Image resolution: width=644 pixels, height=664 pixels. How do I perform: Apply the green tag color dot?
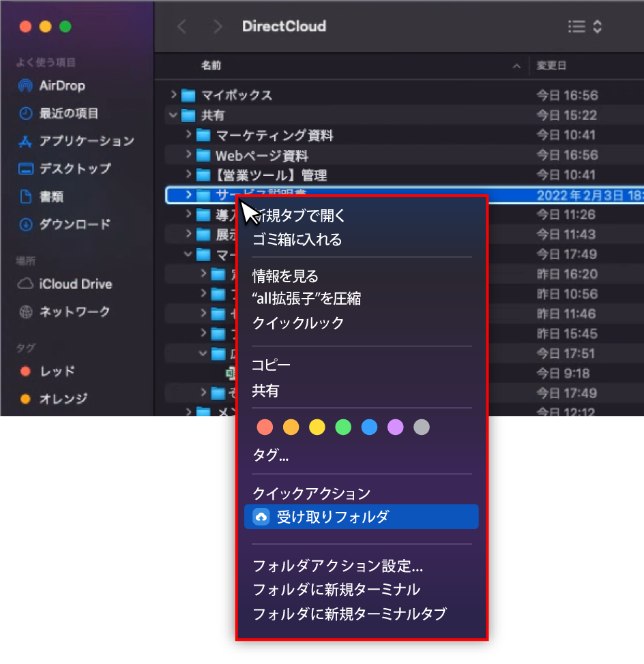[343, 427]
